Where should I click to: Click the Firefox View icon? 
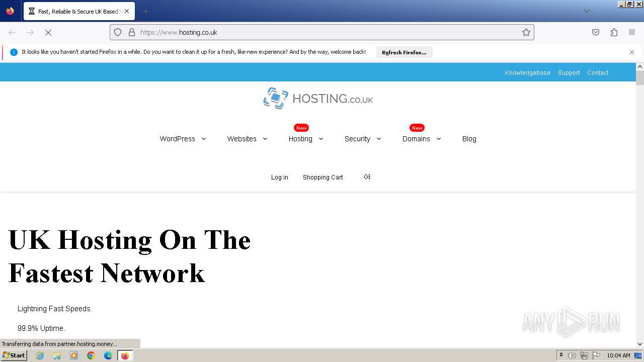pos(10,11)
